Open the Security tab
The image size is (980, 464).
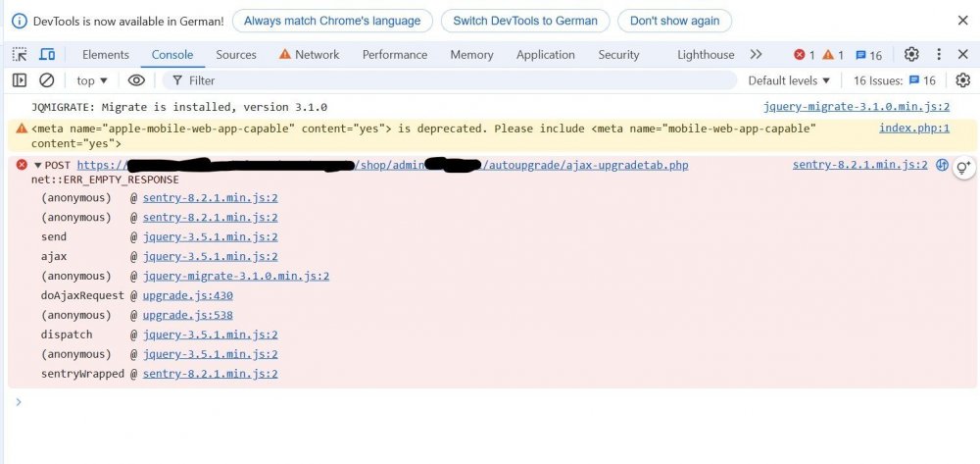618,54
